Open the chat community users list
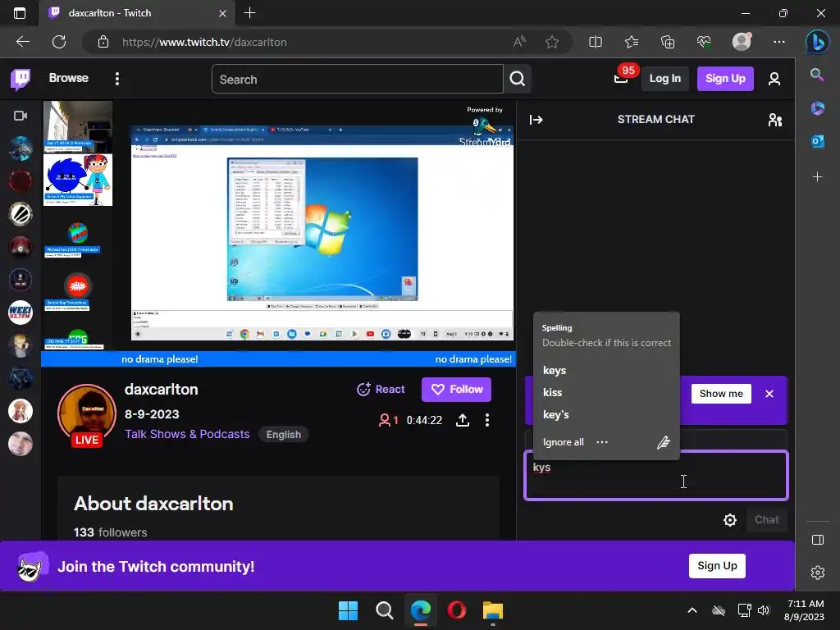Image resolution: width=840 pixels, height=630 pixels. tap(774, 120)
